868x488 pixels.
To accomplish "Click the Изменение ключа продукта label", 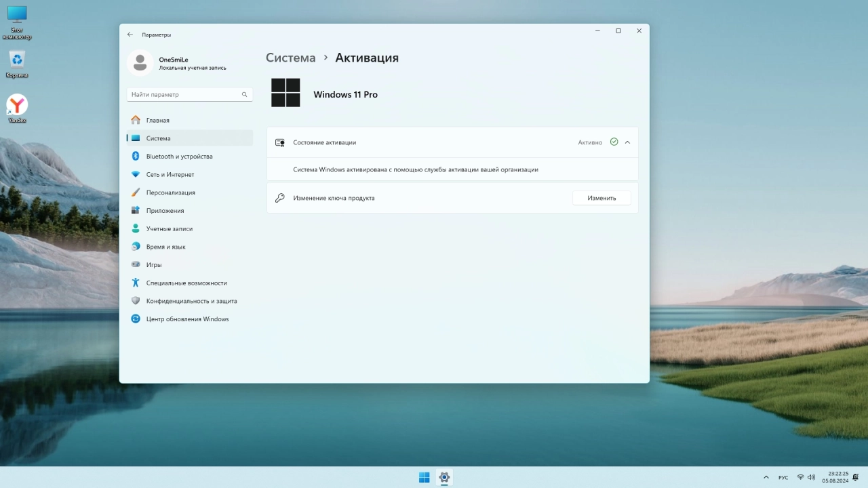I will click(x=334, y=198).
